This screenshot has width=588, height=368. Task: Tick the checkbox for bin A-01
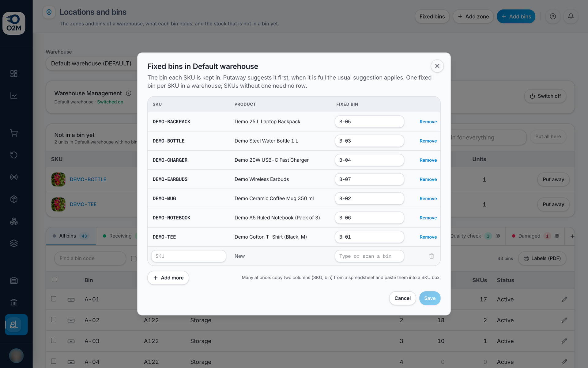click(x=54, y=299)
